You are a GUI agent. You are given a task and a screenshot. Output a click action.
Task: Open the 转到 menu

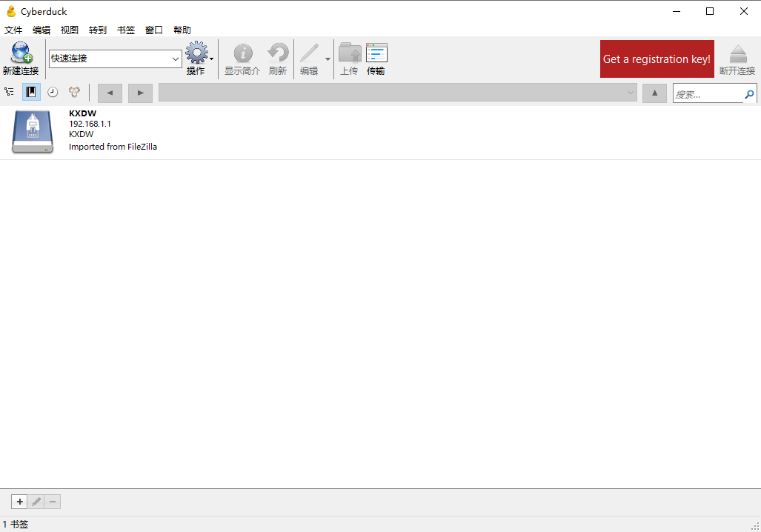tap(98, 30)
